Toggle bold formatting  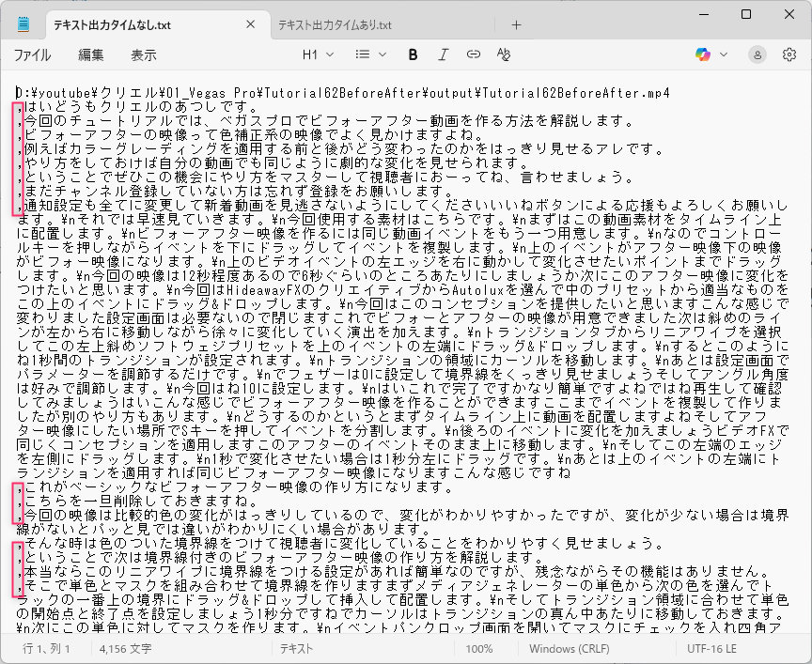(x=413, y=54)
